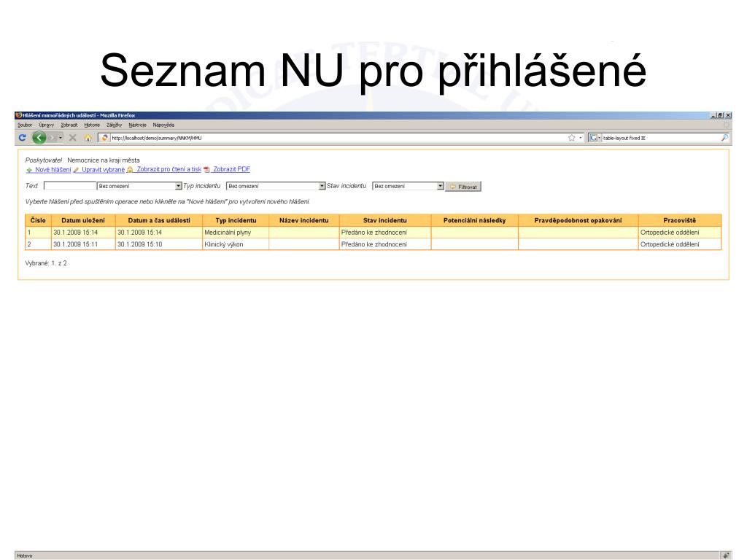Click the Nové hlášení link

53,169
